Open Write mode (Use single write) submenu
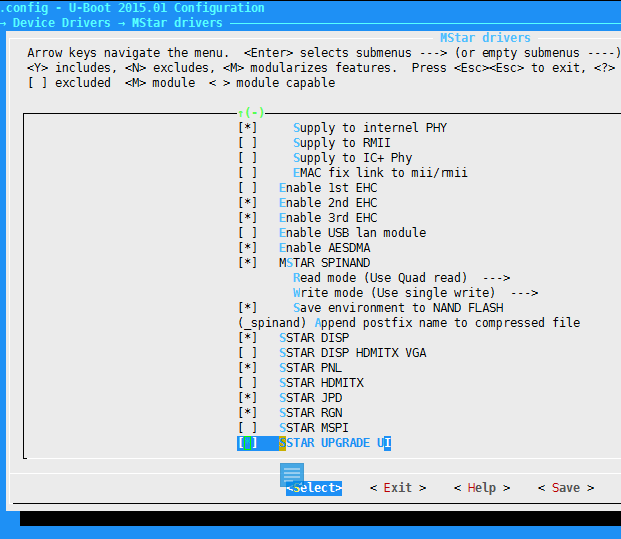The width and height of the screenshot is (621, 539). 415,293
